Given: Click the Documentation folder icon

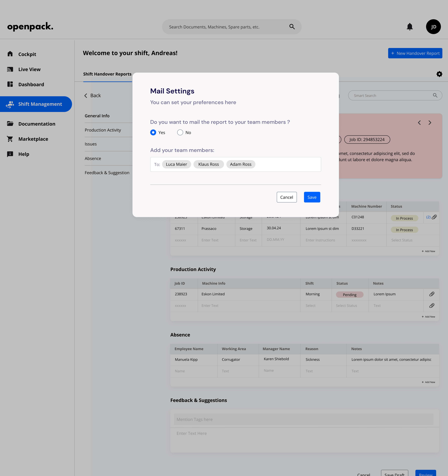Looking at the screenshot, I should [10, 124].
